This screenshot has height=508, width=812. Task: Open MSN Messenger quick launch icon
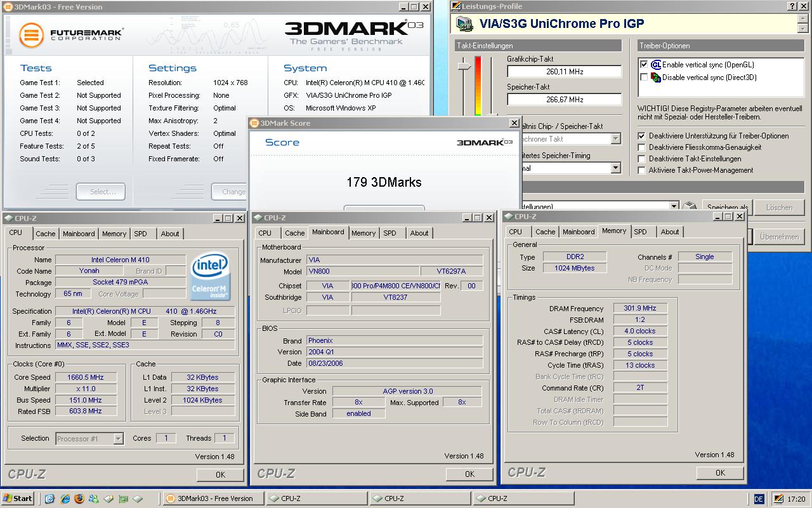(94, 498)
